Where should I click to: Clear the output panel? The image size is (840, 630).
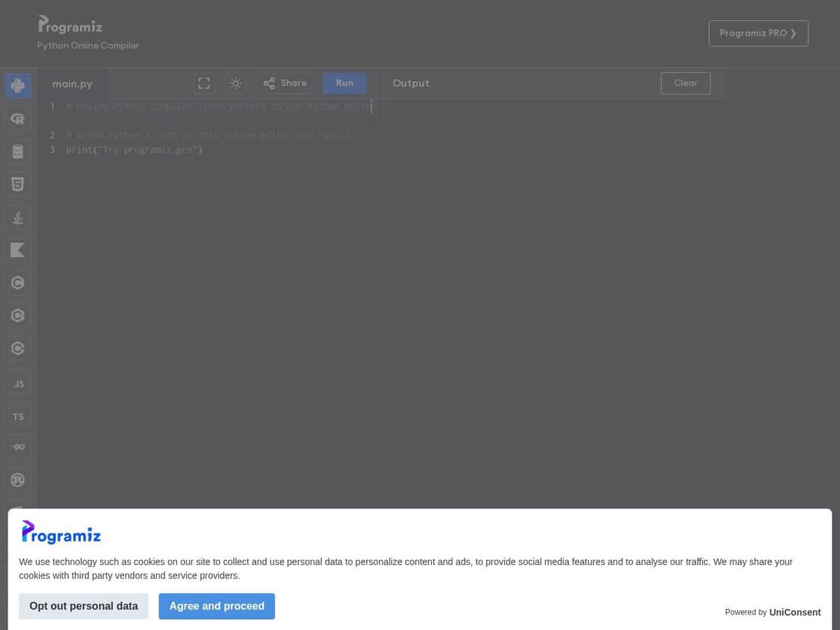[685, 83]
